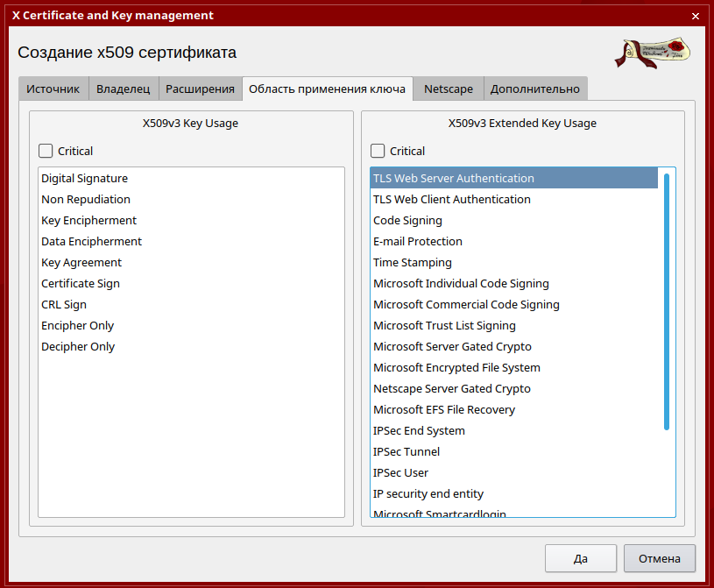Viewport: 714px width, 588px height.
Task: Go to the Расширения tab
Action: pos(201,89)
